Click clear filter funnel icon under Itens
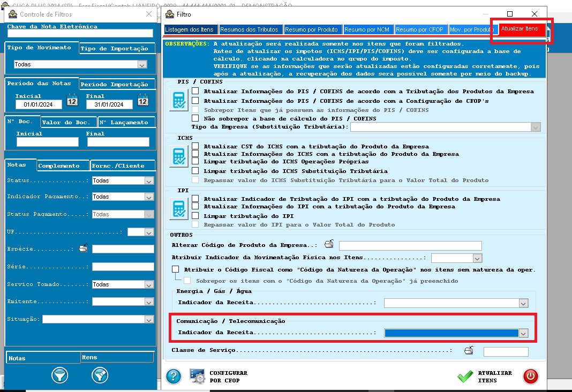 click(100, 375)
